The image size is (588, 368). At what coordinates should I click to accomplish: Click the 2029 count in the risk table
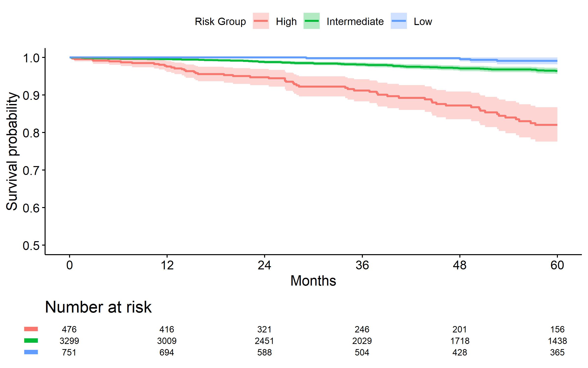coord(362,341)
